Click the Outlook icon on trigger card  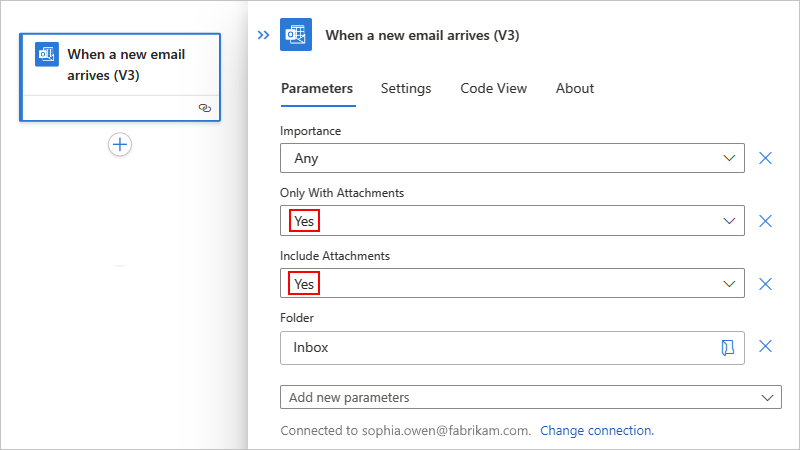47,54
